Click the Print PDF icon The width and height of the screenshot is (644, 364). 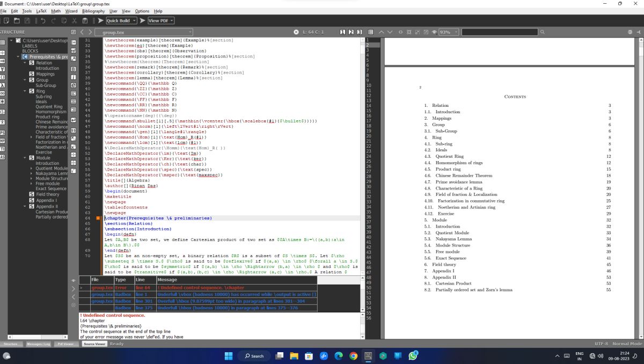point(630,32)
